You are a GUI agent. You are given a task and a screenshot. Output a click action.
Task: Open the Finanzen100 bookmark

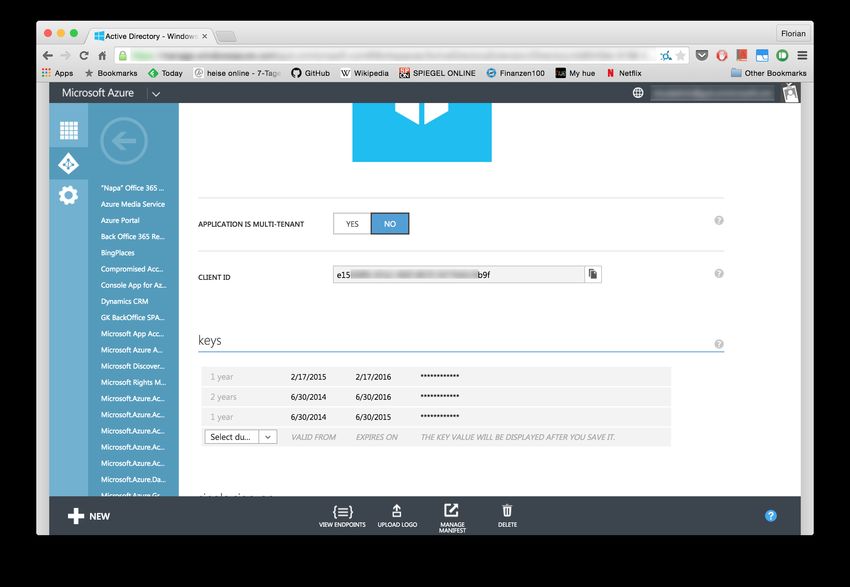pos(516,73)
